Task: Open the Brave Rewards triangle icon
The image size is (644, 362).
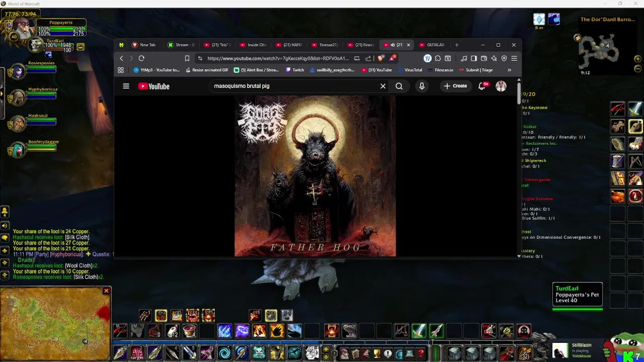Action: tap(392, 58)
